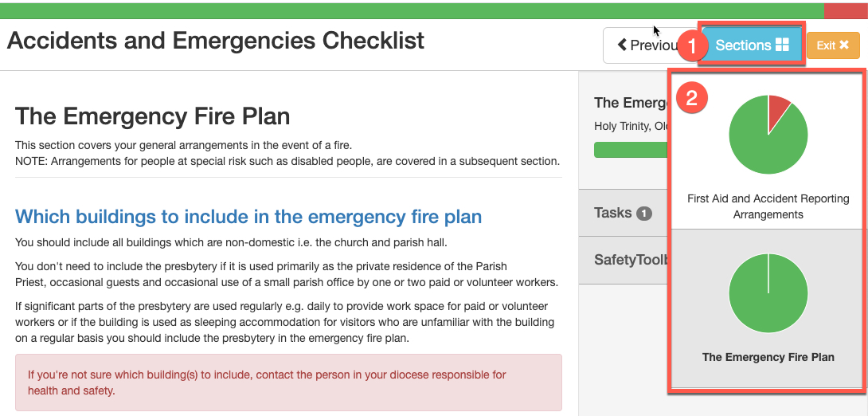Click the Previous chevron arrow icon

pos(622,45)
